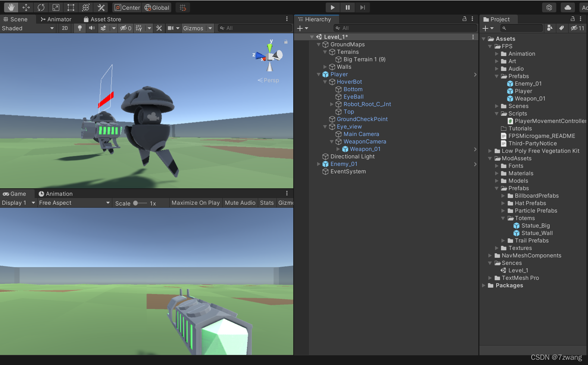
Task: Toggle scene grid visibility
Action: point(139,28)
